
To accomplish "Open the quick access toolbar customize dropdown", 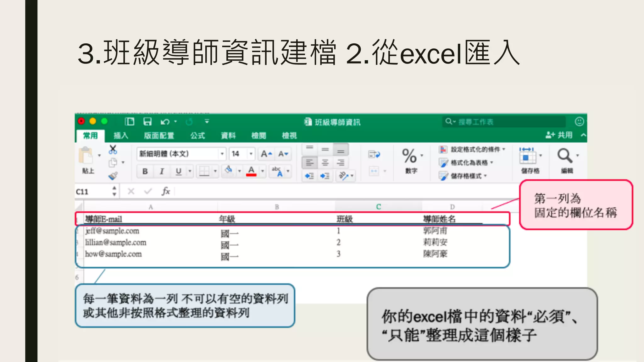I will (207, 121).
